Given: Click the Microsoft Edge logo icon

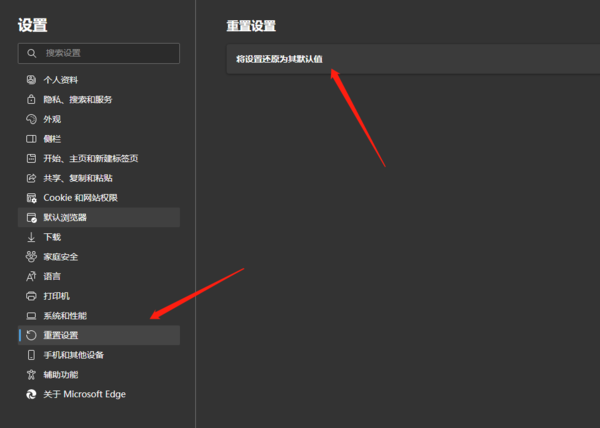Looking at the screenshot, I should coord(31,394).
